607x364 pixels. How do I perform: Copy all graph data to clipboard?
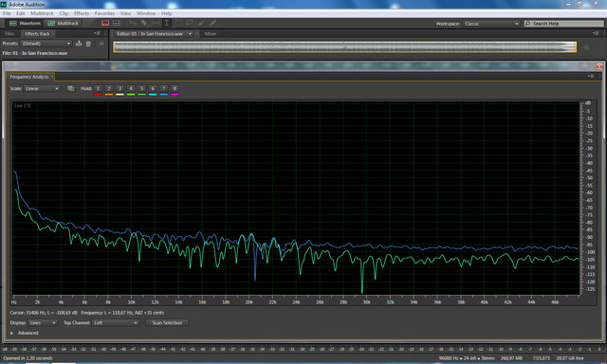71,88
